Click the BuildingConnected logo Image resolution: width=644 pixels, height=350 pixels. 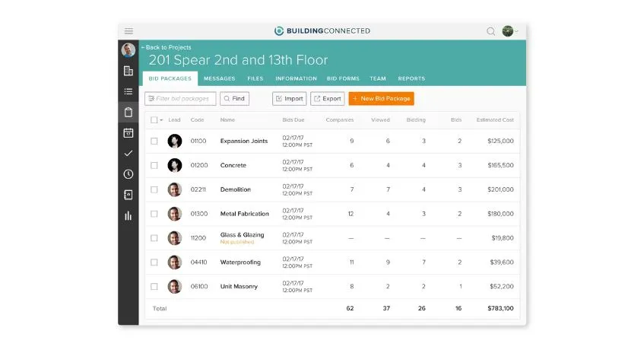coord(322,30)
